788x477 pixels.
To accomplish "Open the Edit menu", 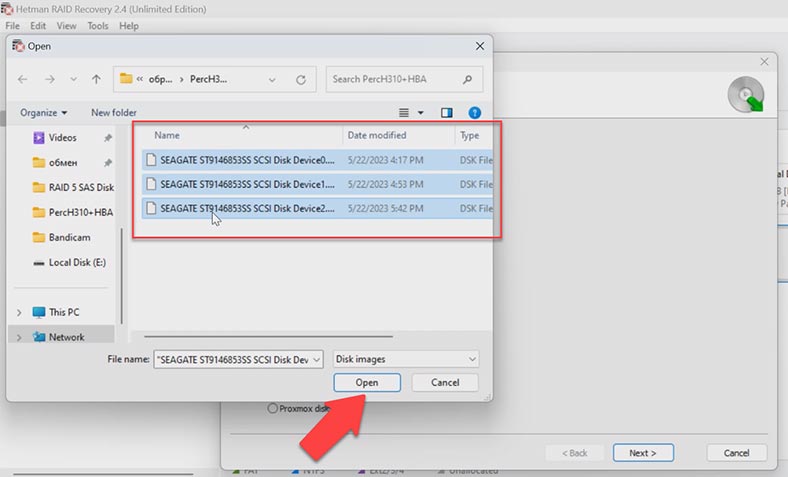I will coord(38,26).
